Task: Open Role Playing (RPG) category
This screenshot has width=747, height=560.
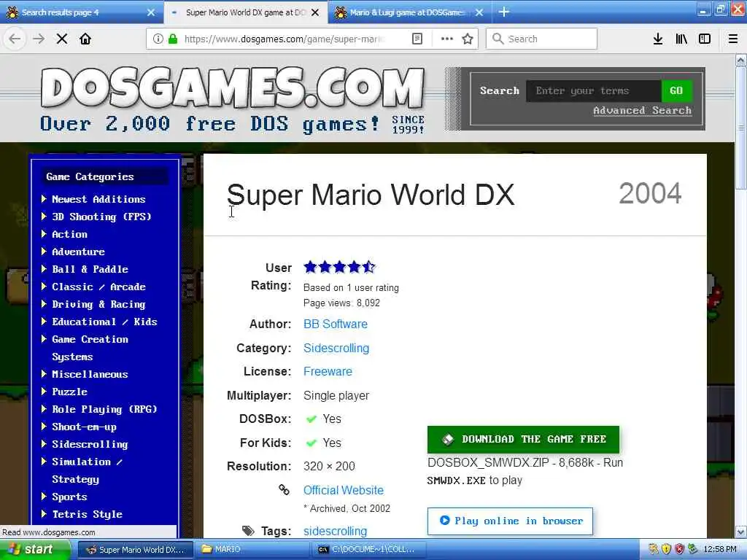Action: [104, 409]
